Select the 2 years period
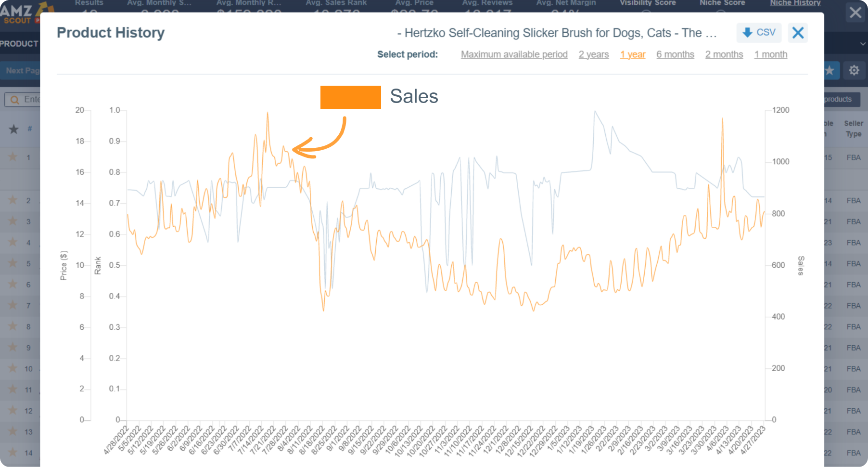The width and height of the screenshot is (868, 467). (593, 54)
